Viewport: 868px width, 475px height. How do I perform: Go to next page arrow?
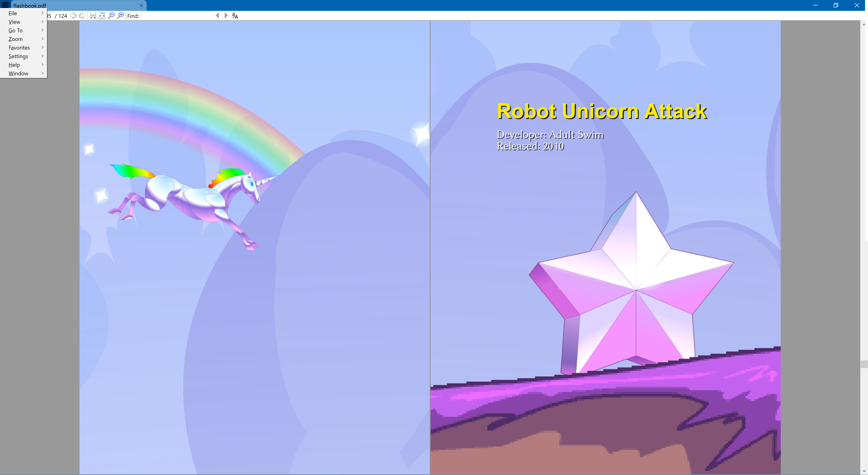pos(82,16)
